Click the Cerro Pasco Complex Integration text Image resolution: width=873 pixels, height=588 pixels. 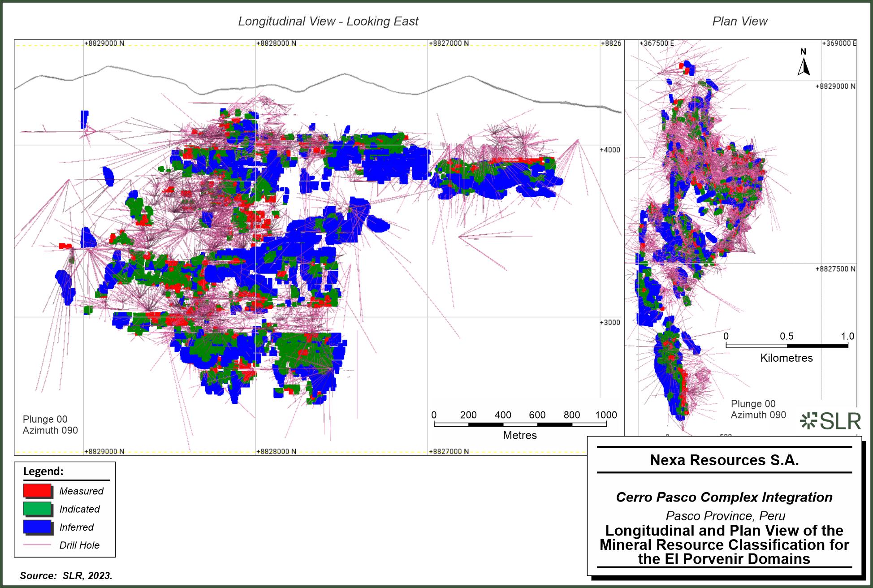click(724, 497)
